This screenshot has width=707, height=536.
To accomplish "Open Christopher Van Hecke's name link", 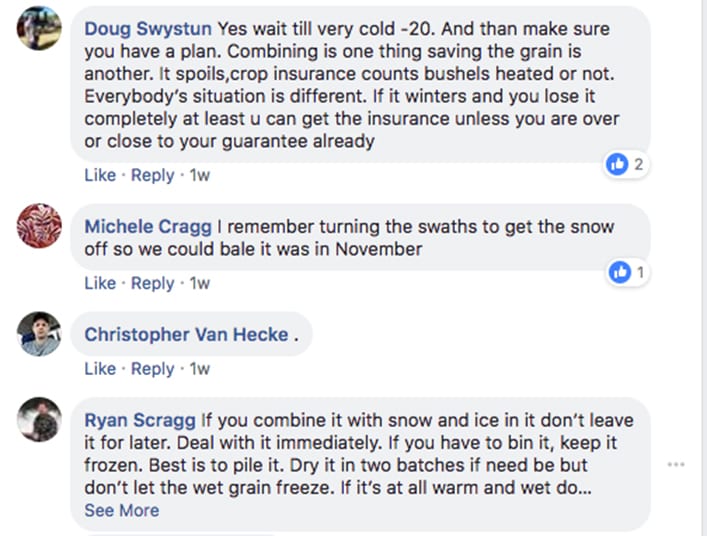I will [186, 335].
